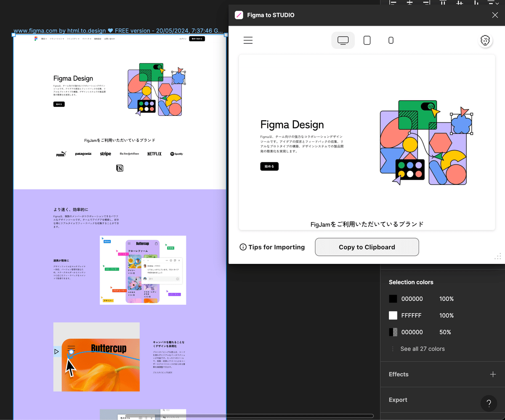Open the Export section
505x420 pixels.
(398, 400)
